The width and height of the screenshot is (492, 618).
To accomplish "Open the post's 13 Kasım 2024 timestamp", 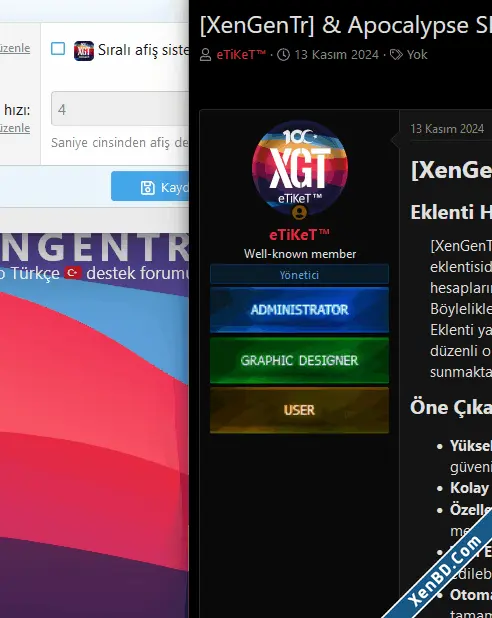I will tap(447, 128).
